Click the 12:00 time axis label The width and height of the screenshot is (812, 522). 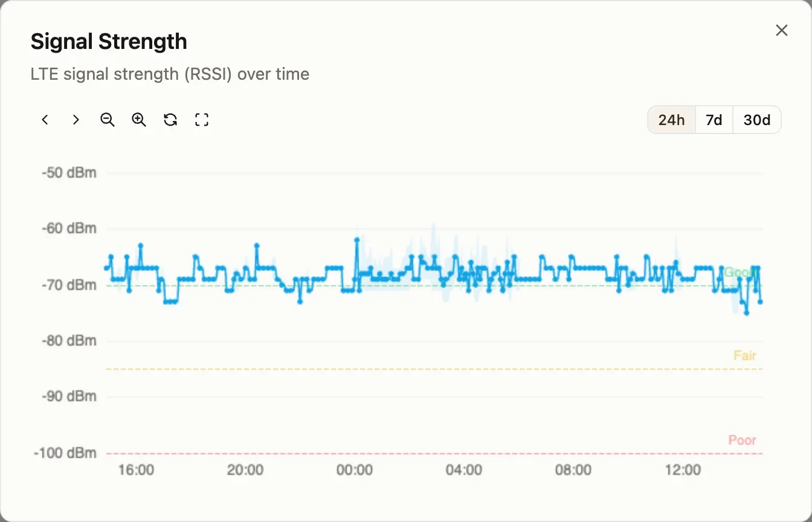click(x=683, y=469)
